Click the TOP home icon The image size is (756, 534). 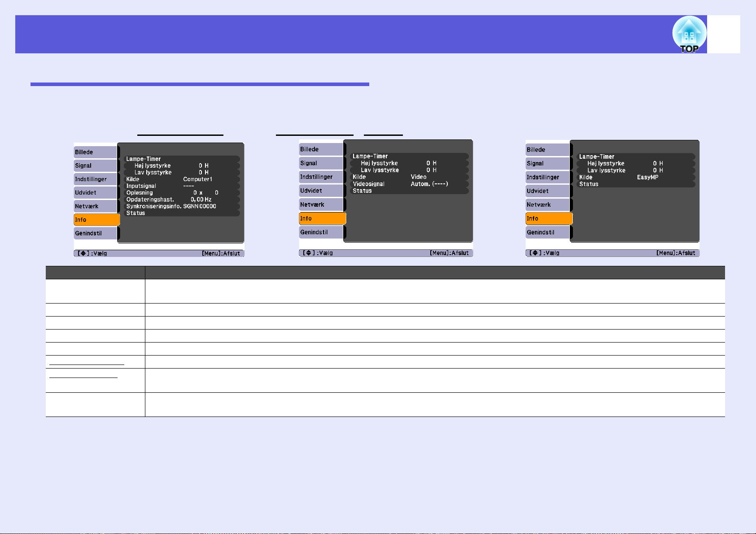pyautogui.click(x=689, y=35)
